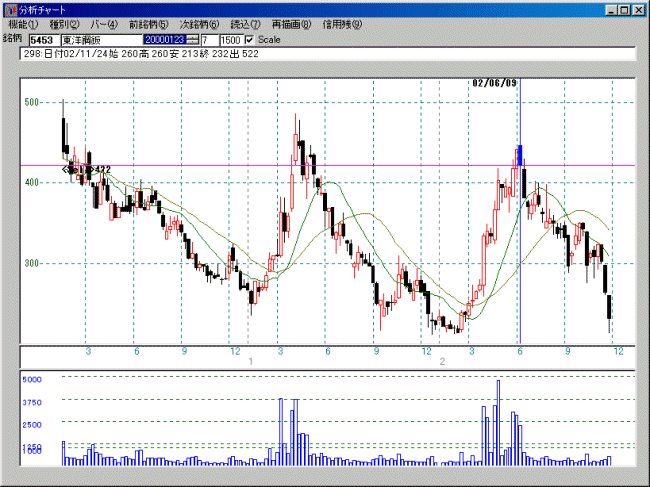The image size is (650, 487).
Task: Click the year marker 1 on time axis
Action: coord(250,361)
